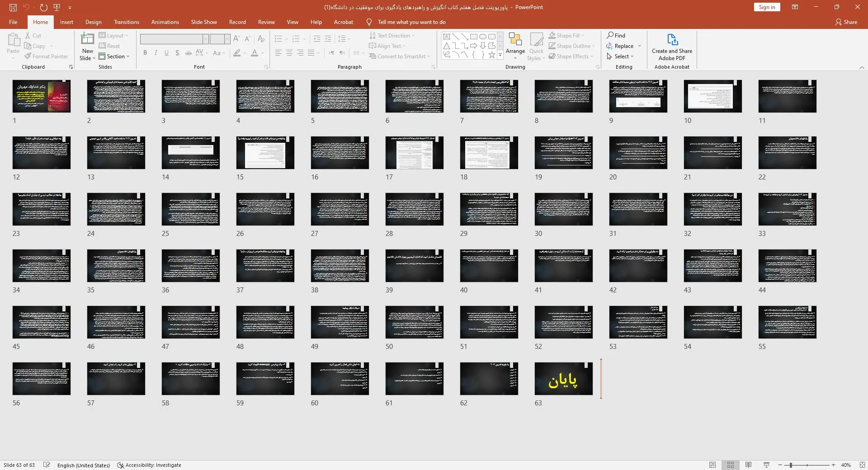Open Ribbon Display Options icon
Screen dimensions: 868x470
pos(795,7)
